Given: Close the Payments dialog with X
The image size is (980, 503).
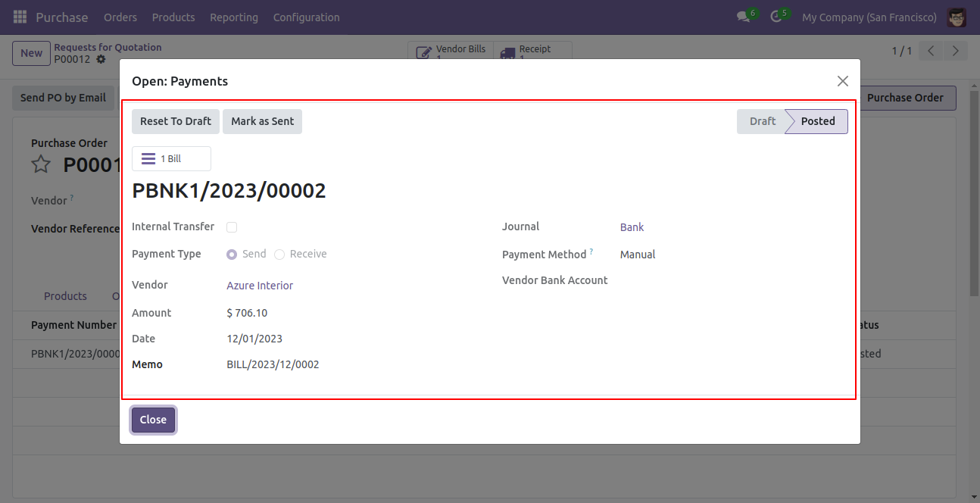Looking at the screenshot, I should coord(842,81).
